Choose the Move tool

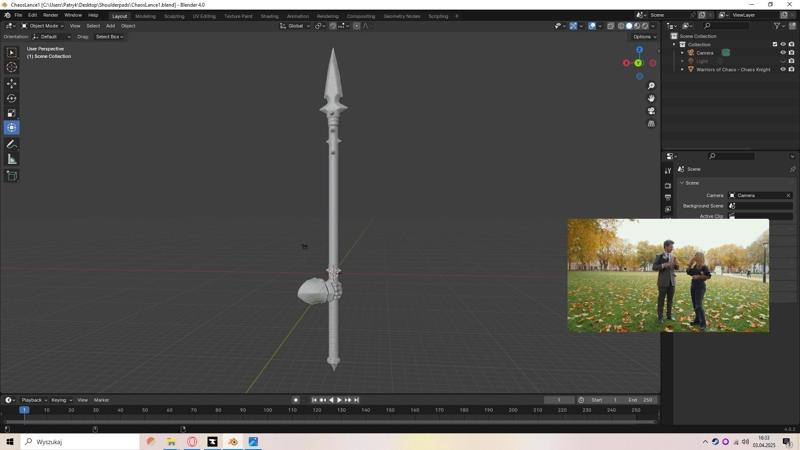(11, 84)
